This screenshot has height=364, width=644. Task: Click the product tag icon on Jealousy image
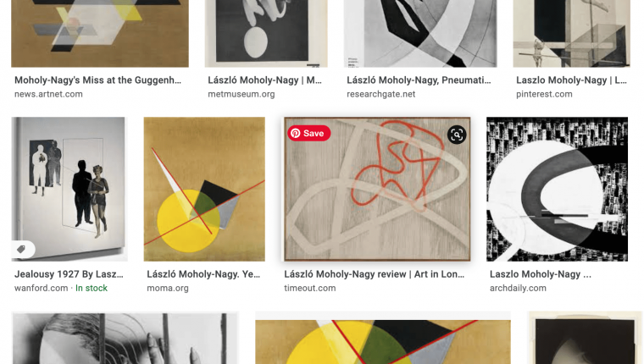[22, 249]
